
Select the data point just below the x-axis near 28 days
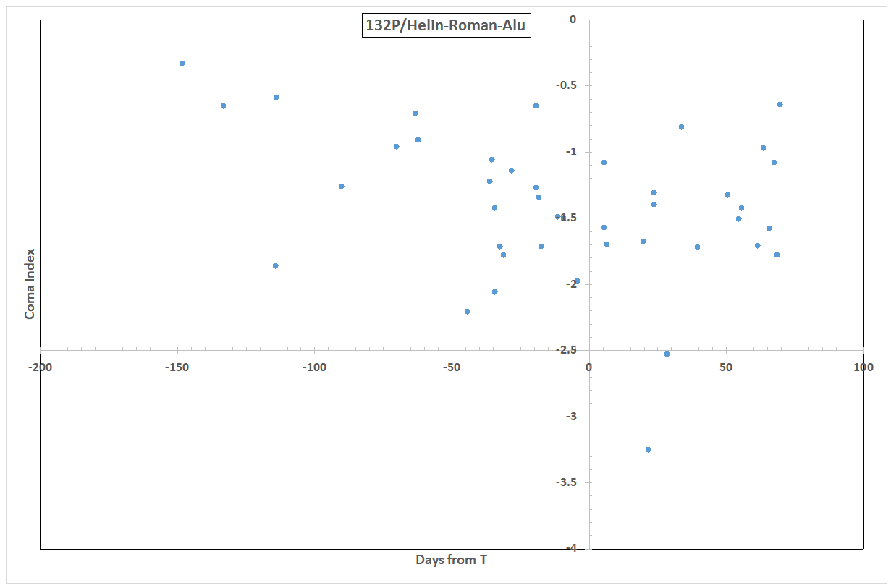pos(667,354)
